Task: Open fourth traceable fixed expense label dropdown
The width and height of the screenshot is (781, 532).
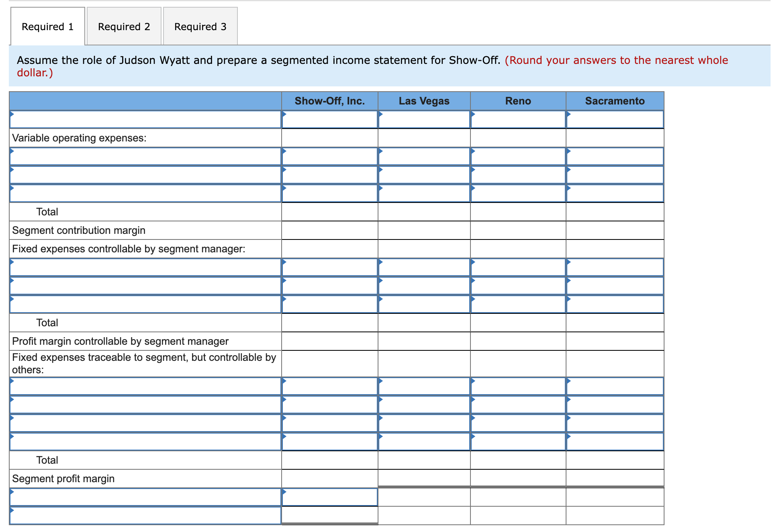Action: pos(145,442)
